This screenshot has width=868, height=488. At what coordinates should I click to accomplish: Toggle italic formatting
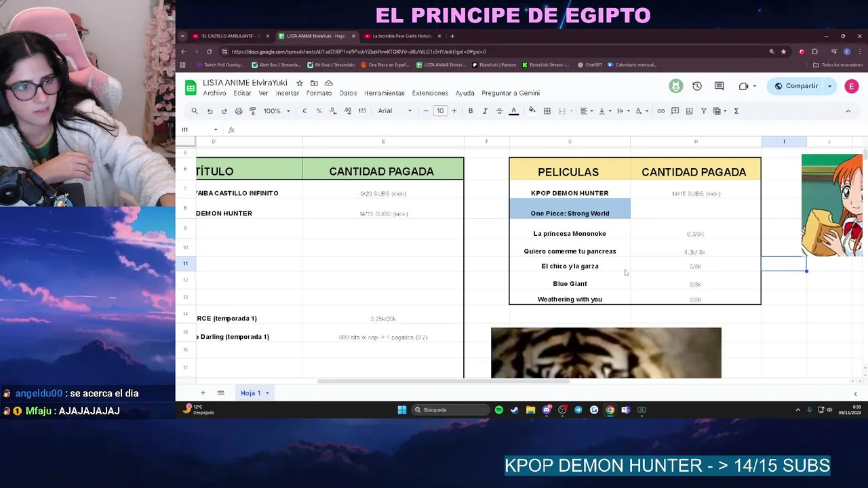(485, 111)
